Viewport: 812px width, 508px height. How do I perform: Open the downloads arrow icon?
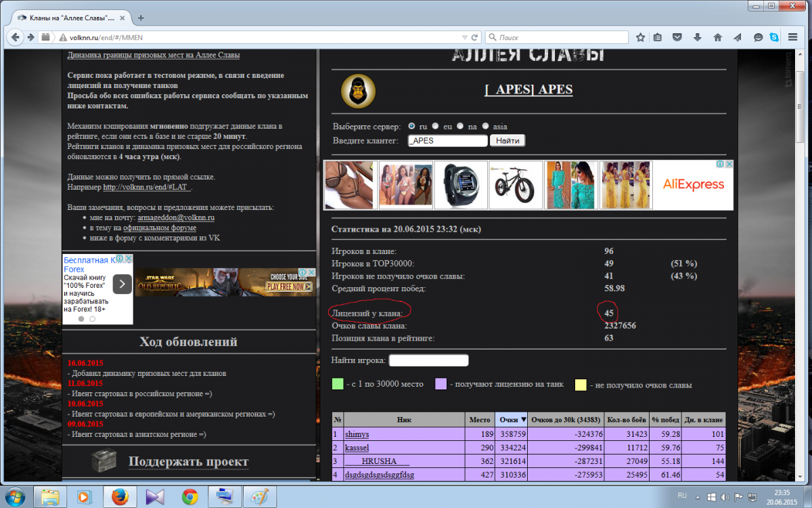click(698, 37)
